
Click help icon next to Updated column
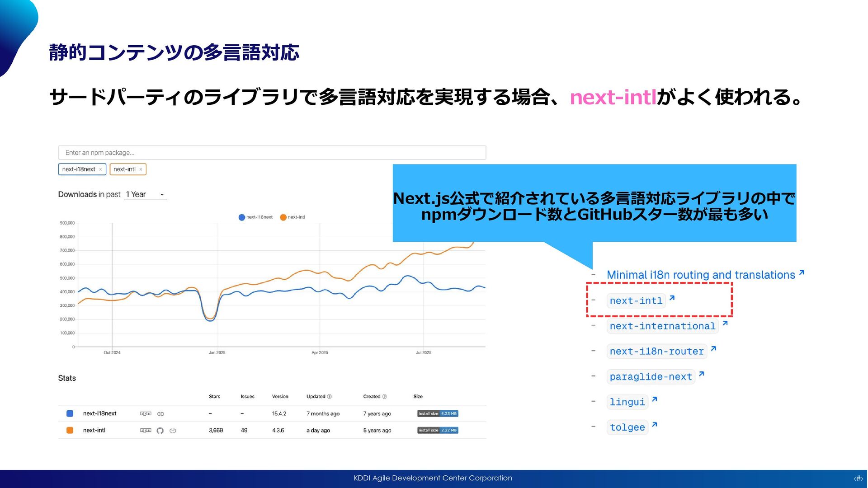(x=330, y=397)
